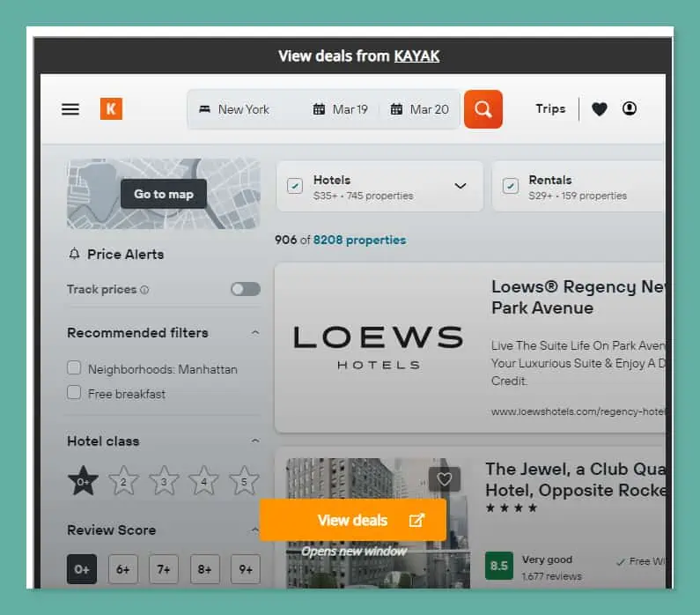
Task: Open the hamburger navigation menu
Action: click(70, 109)
